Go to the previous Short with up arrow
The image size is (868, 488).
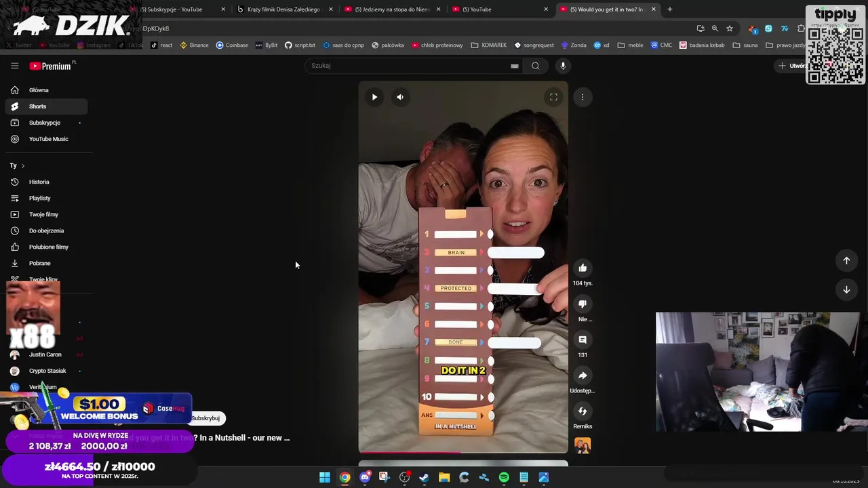coord(846,260)
